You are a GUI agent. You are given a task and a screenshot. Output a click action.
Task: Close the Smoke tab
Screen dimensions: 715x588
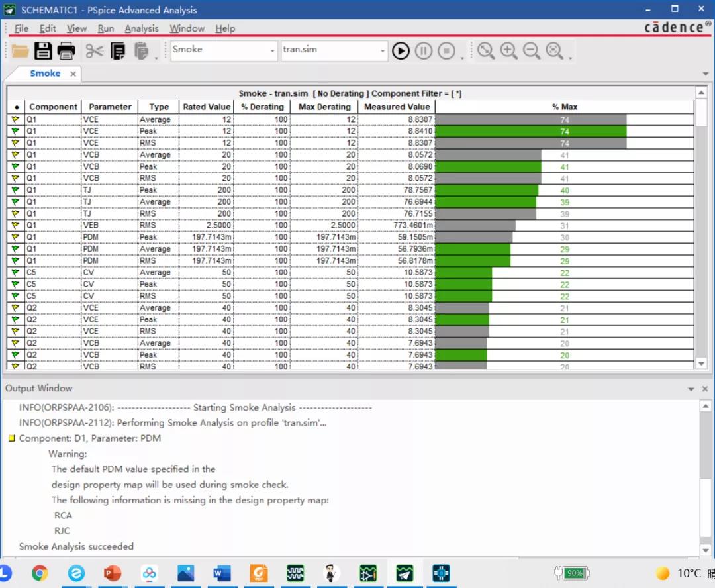pos(73,74)
